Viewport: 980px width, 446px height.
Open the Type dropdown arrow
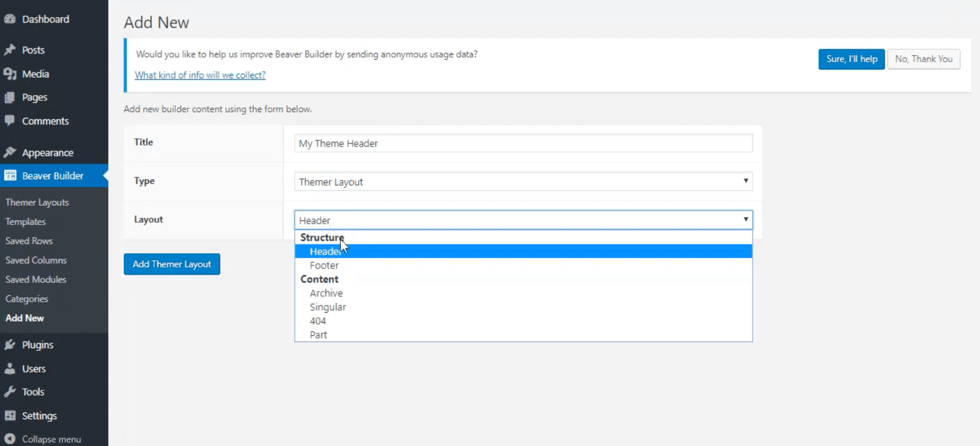(745, 181)
